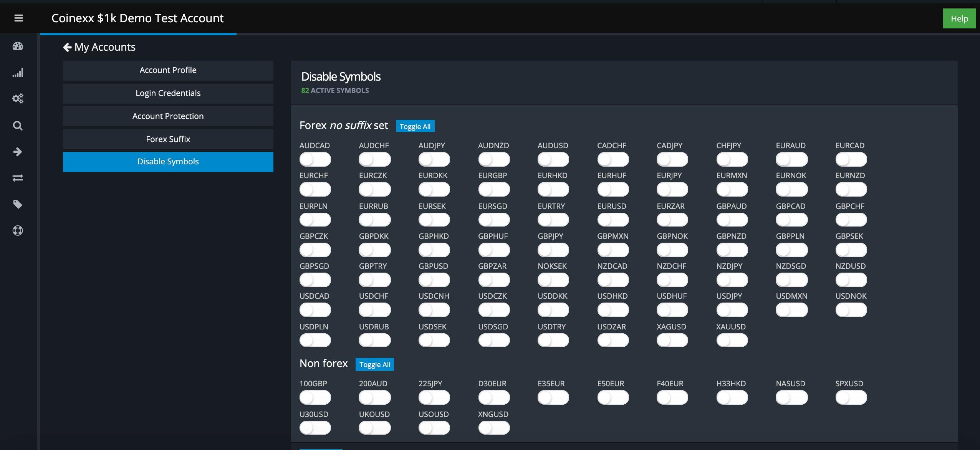Open the search magnifier sidebar icon
This screenshot has width=980, height=450.
pos(18,126)
